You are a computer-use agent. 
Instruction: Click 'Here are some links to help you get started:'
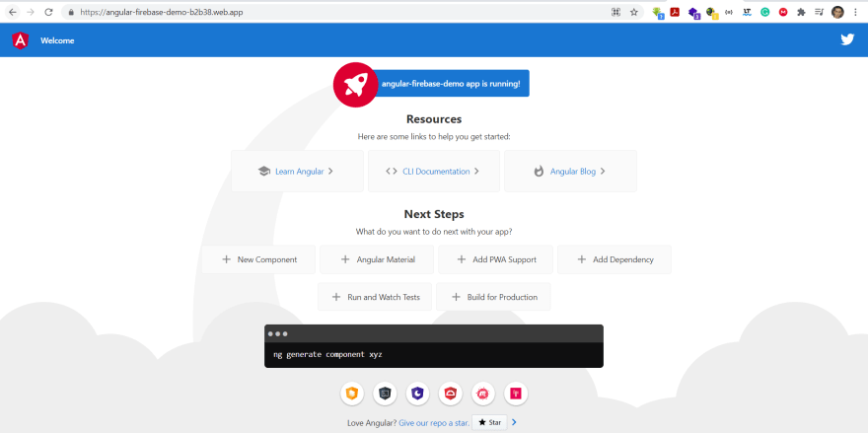click(434, 137)
